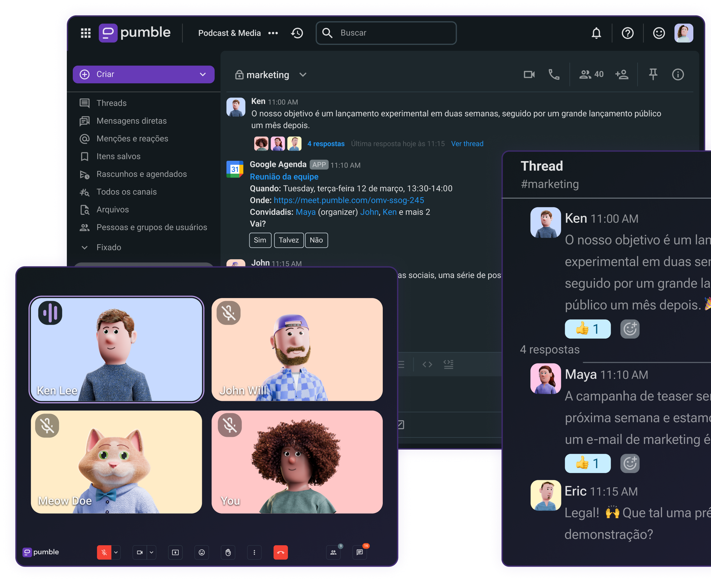Select Ken Lee's video tile
The image size is (711, 588).
point(116,349)
